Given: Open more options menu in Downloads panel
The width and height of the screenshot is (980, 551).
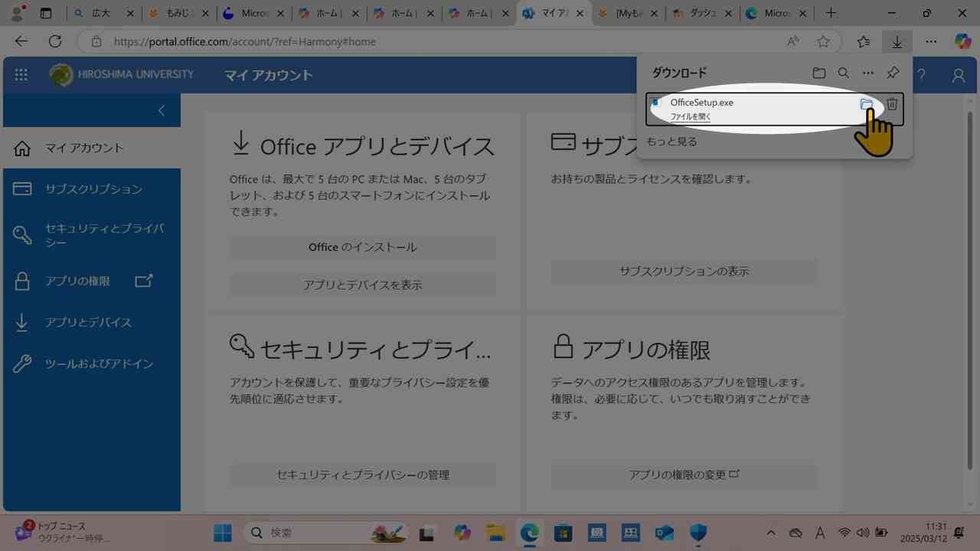Looking at the screenshot, I should [867, 73].
